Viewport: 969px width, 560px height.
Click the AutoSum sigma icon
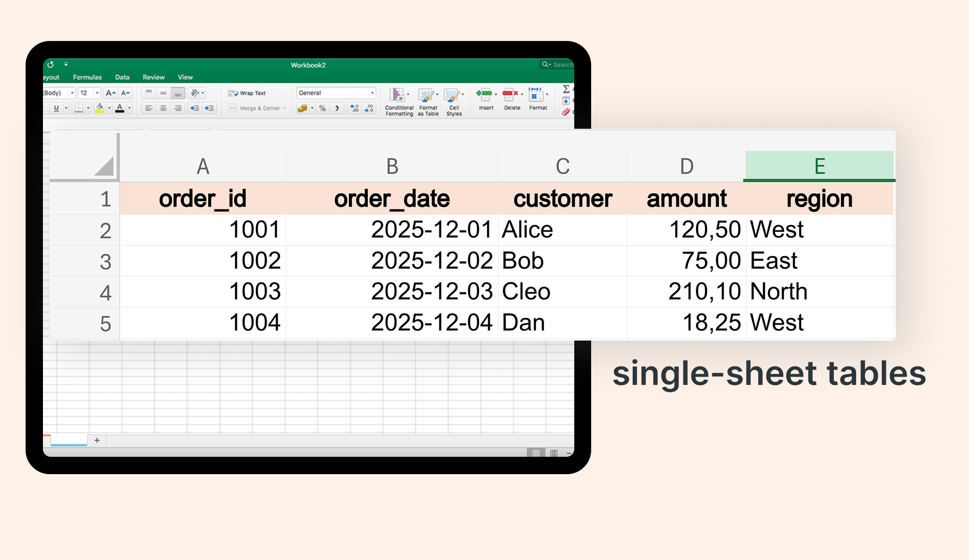click(566, 89)
